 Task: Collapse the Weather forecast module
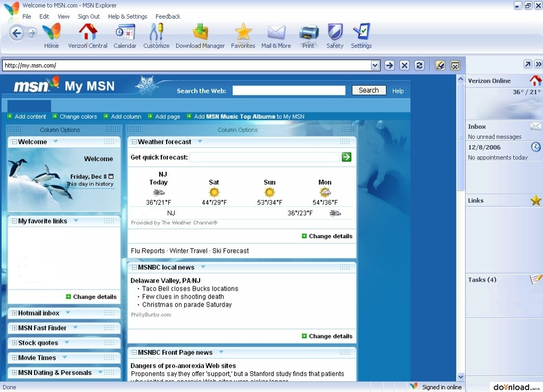(134, 142)
